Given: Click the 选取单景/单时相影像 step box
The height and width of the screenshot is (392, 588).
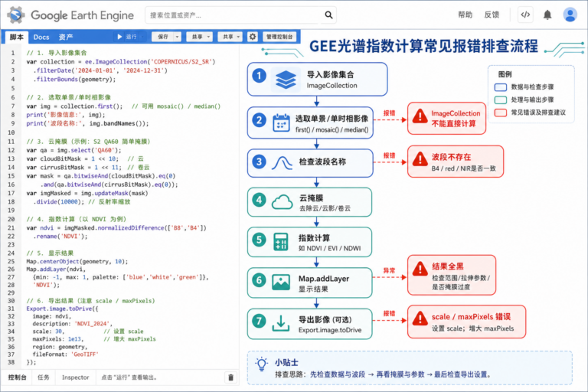Looking at the screenshot, I should 310,122.
